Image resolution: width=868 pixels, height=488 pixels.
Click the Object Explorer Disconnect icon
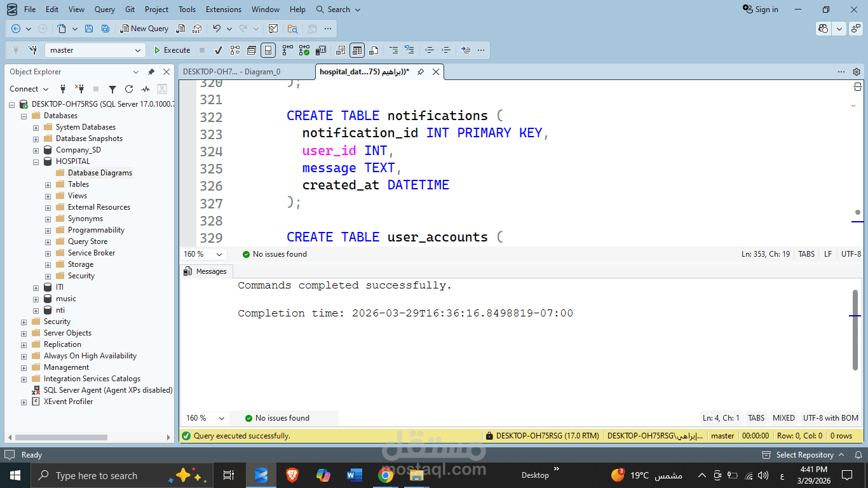(x=79, y=89)
